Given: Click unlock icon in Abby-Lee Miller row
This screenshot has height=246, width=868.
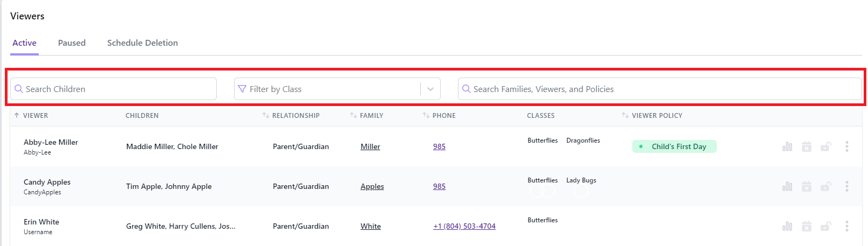Looking at the screenshot, I should click(x=825, y=146).
